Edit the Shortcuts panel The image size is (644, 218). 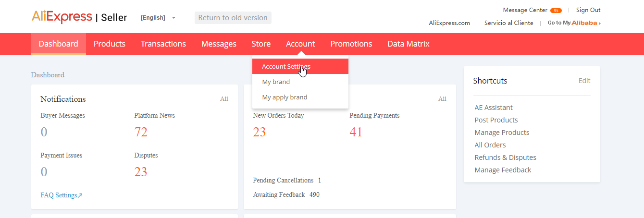[584, 81]
